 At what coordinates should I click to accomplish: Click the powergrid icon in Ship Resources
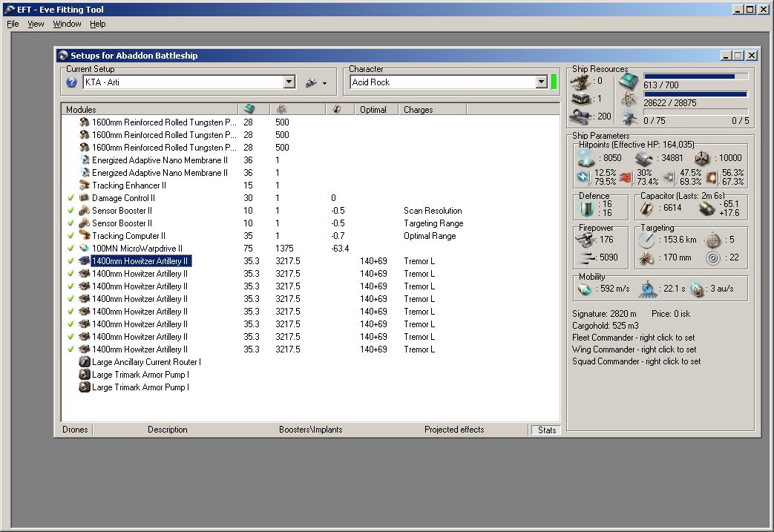(628, 99)
